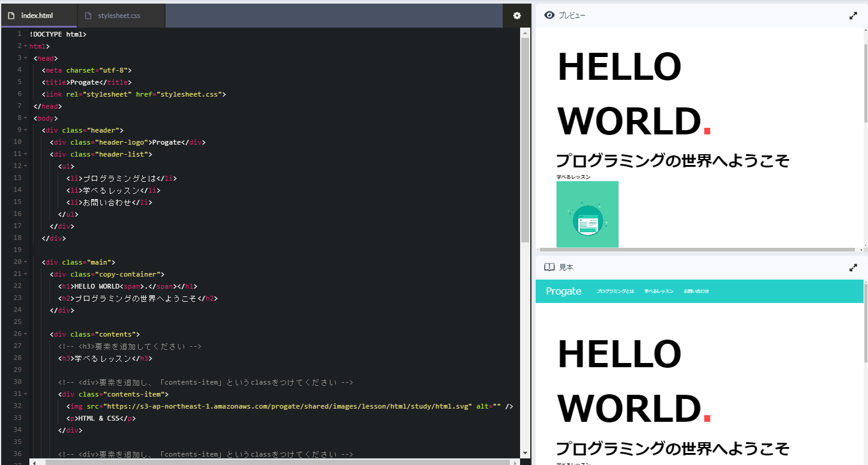Click プログラミングとは in 見本 header
This screenshot has height=465, width=868.
coord(615,291)
